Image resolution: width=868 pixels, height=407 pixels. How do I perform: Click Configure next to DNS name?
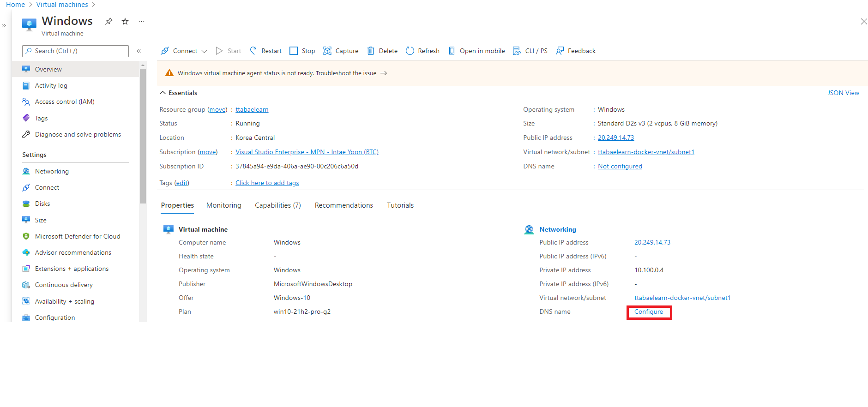pos(649,312)
